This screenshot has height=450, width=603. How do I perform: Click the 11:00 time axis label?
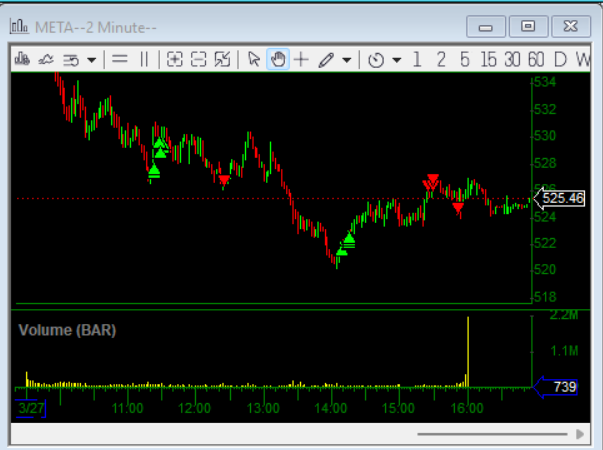127,408
